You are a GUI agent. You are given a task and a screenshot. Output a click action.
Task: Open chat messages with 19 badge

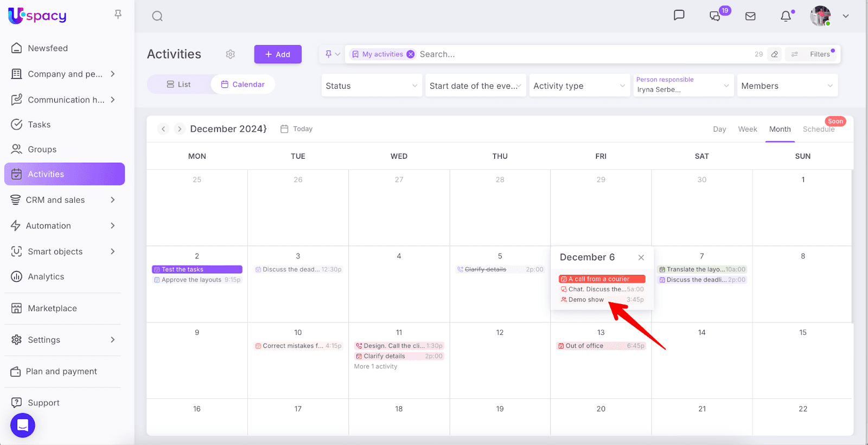(x=715, y=16)
